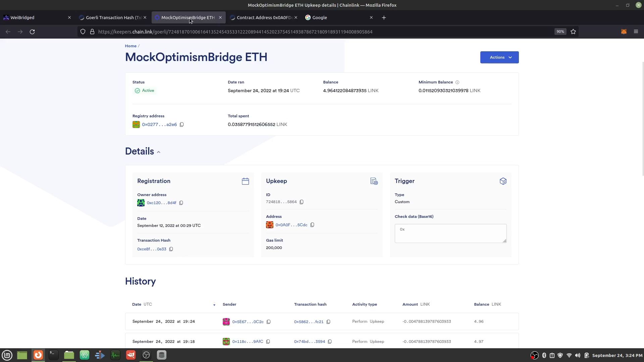Open registry address 0x0277...a2e6 link
Image resolution: width=644 pixels, height=362 pixels.
(159, 125)
